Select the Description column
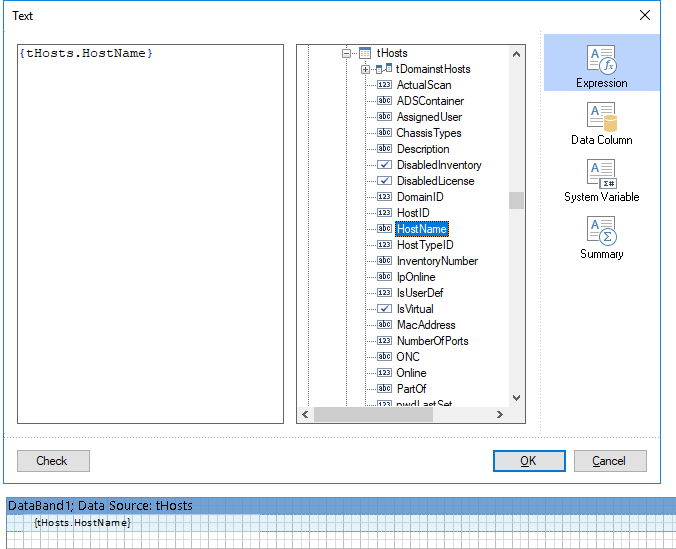This screenshot has height=549, width=676. [423, 149]
